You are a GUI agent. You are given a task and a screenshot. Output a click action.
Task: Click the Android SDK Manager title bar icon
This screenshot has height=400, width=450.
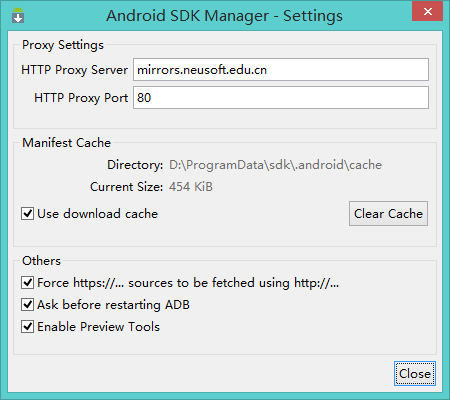[x=18, y=15]
